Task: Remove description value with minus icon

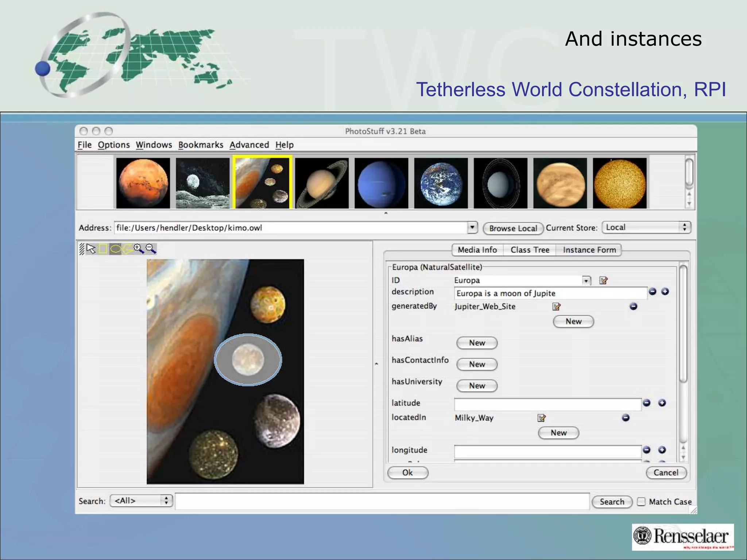Action: (x=653, y=291)
